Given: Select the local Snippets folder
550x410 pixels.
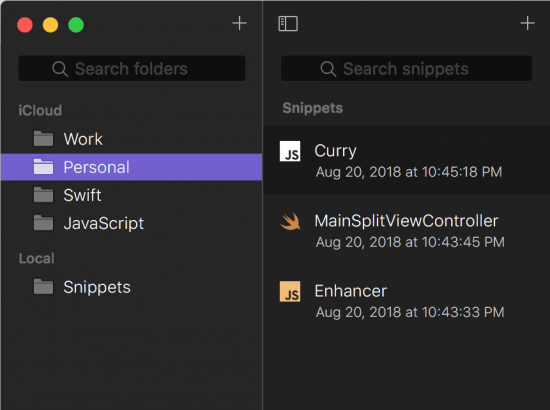Looking at the screenshot, I should tap(132, 287).
